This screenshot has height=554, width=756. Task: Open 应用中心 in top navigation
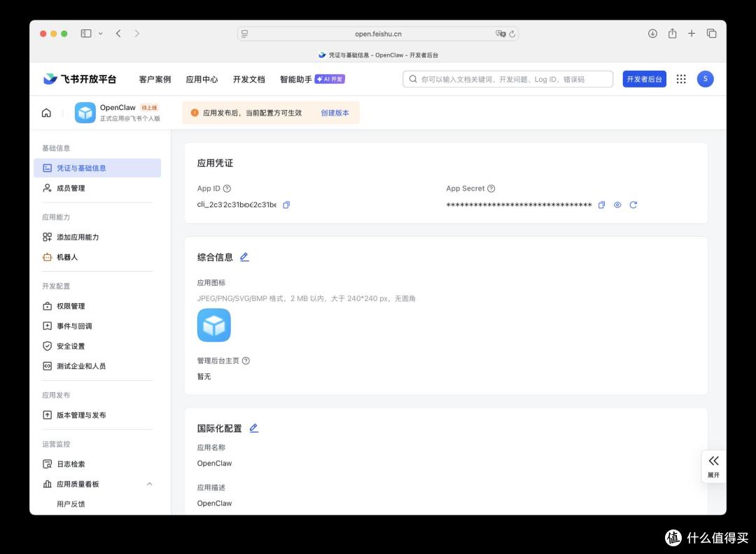(202, 79)
